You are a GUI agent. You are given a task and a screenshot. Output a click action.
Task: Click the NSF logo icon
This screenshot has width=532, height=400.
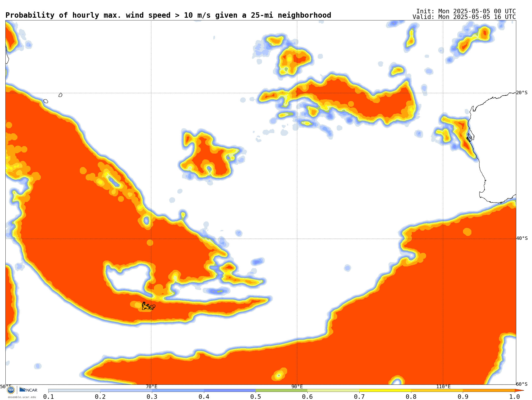pos(11,390)
